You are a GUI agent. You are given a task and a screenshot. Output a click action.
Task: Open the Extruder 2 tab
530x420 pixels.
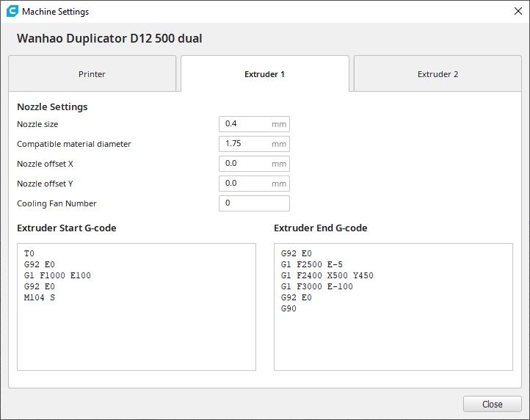click(438, 73)
